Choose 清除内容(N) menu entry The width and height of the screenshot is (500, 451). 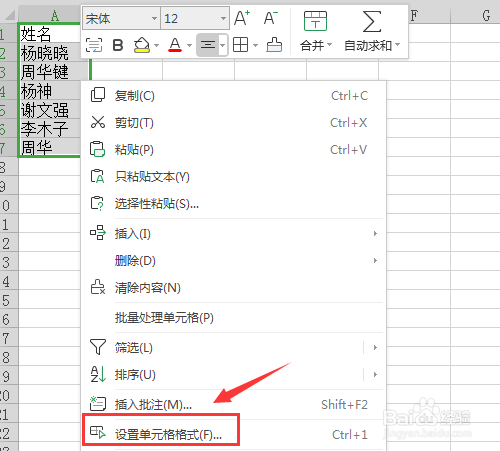point(233,287)
